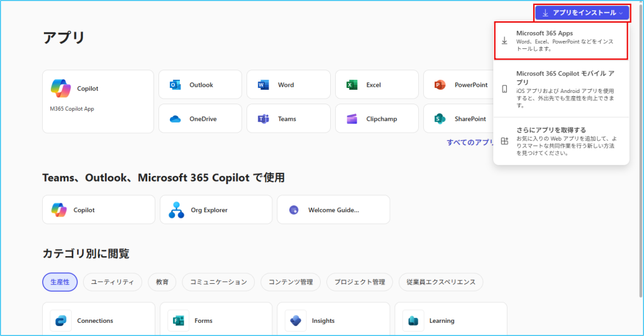
Task: Click the Forms app icon
Action: [x=178, y=321]
